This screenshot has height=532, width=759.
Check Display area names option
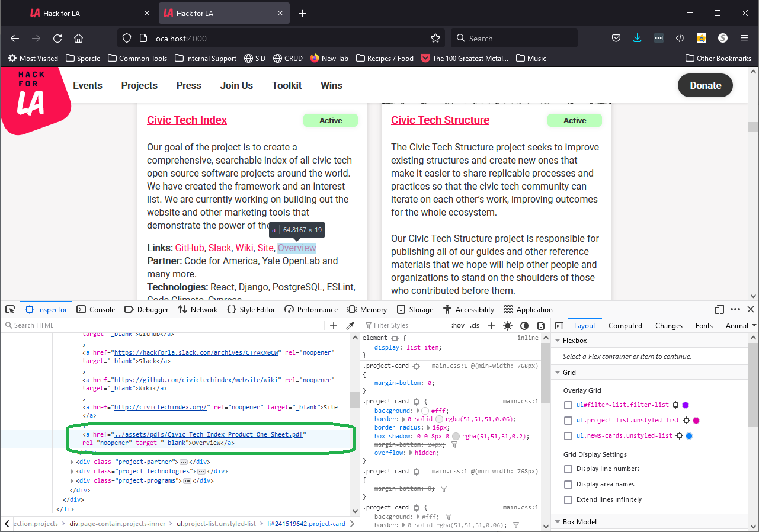pos(568,484)
